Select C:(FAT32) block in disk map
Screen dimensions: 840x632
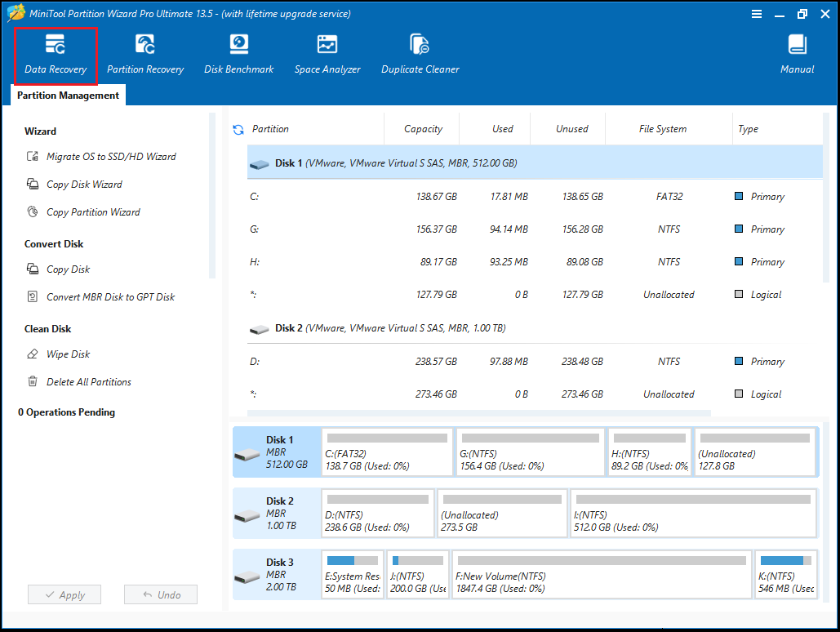[387, 452]
